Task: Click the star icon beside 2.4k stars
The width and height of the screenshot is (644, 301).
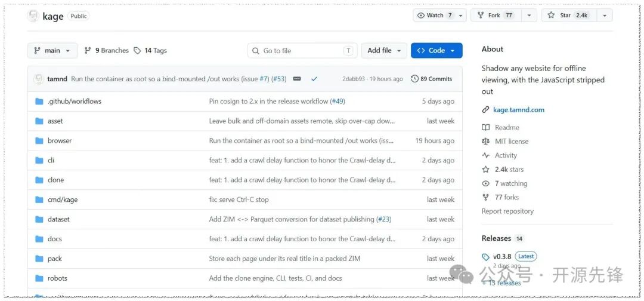Action: pos(486,170)
